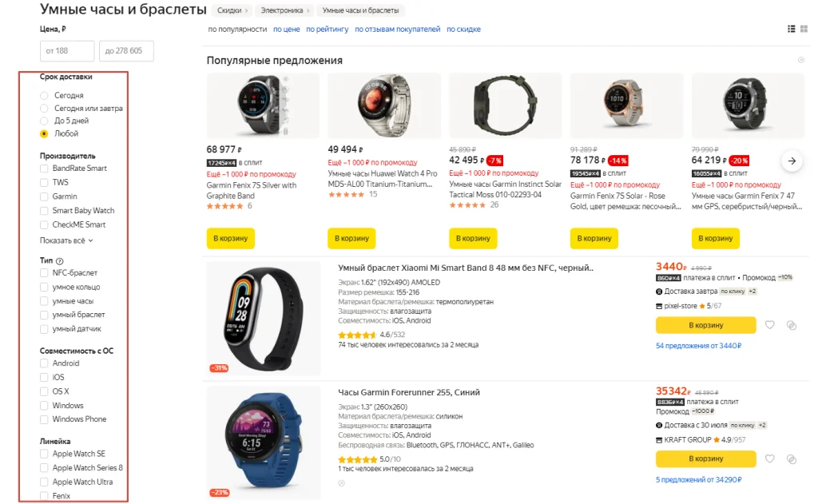
Task: Compare the Garmin Forerunner 255 watch
Action: click(x=791, y=459)
